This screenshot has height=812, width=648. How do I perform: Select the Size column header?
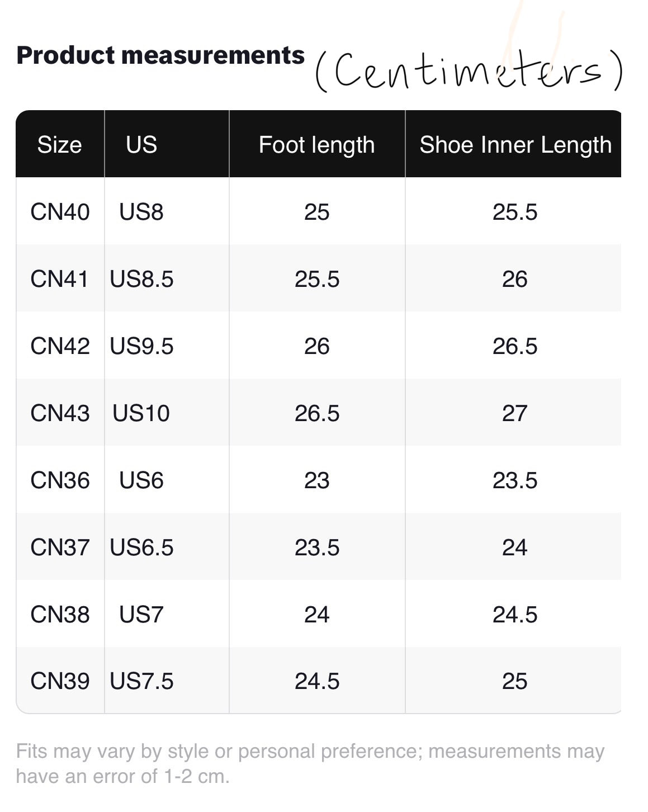[59, 145]
